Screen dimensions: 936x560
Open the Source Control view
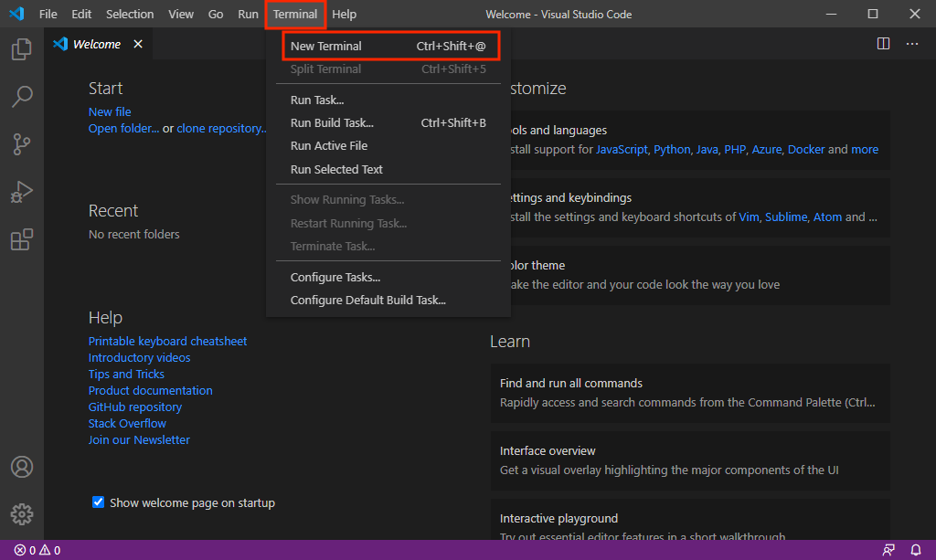tap(22, 144)
